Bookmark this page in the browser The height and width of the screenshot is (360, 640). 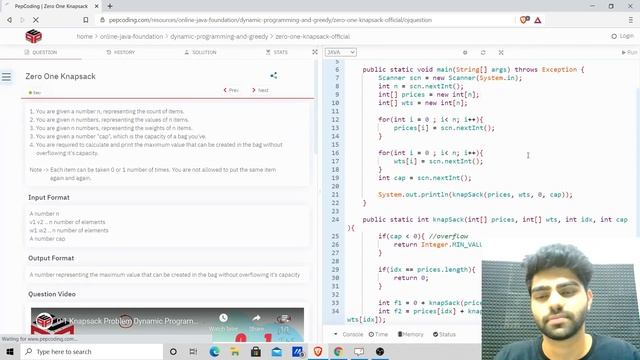tap(86, 20)
